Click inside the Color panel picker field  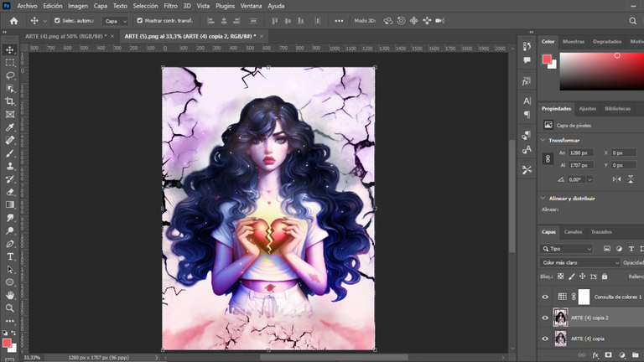[602, 71]
